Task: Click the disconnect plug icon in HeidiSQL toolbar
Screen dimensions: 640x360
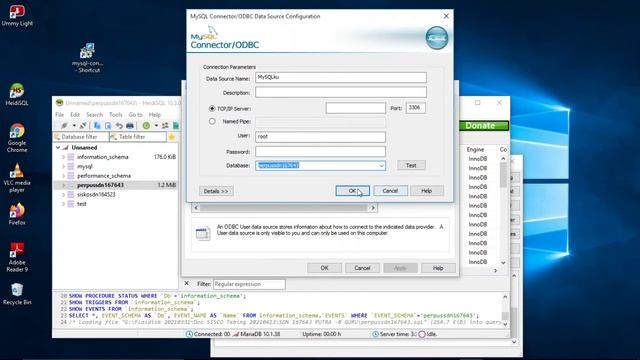Action: click(83, 126)
